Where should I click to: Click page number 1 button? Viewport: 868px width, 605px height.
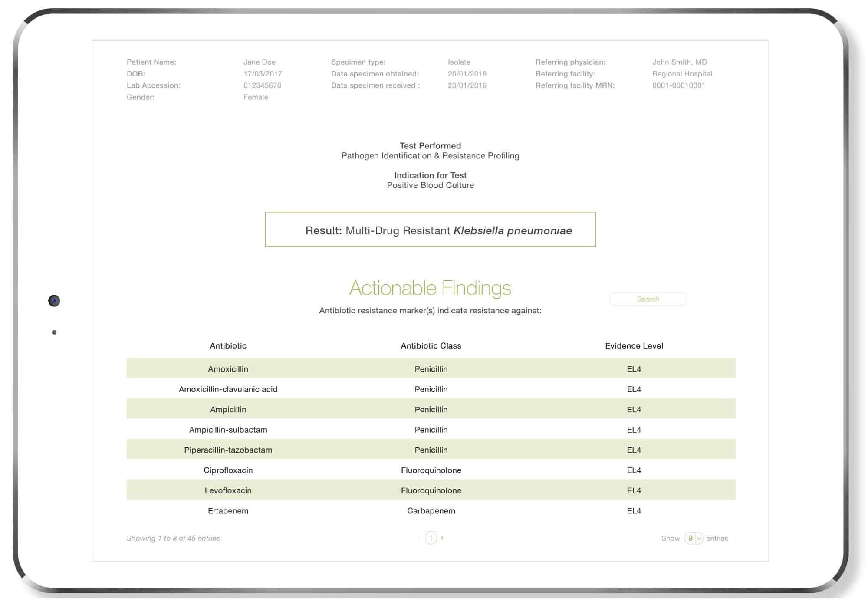pos(431,538)
